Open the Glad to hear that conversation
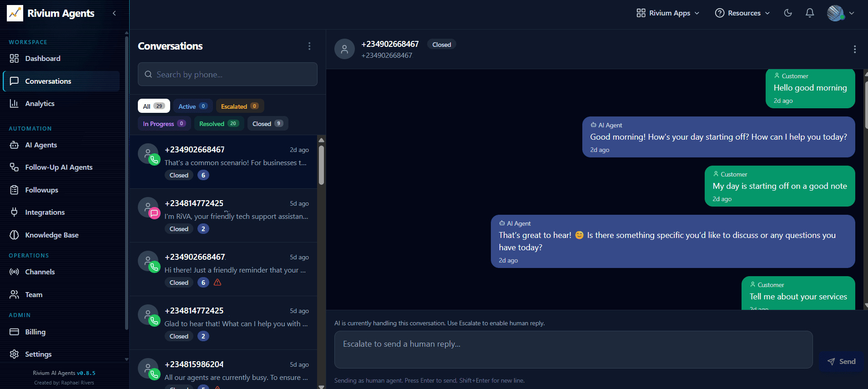Image resolution: width=868 pixels, height=389 pixels. 223,323
